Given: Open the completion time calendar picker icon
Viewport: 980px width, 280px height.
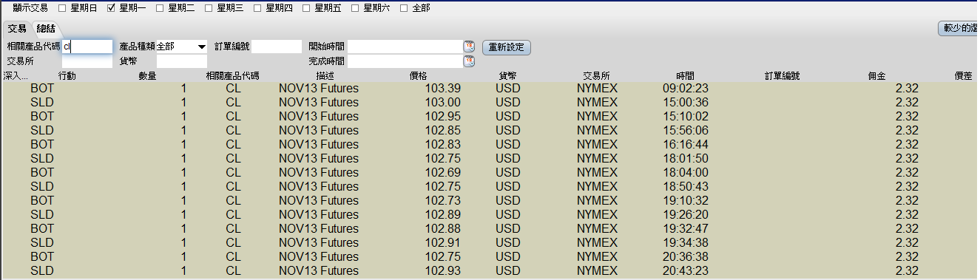Looking at the screenshot, I should point(469,61).
